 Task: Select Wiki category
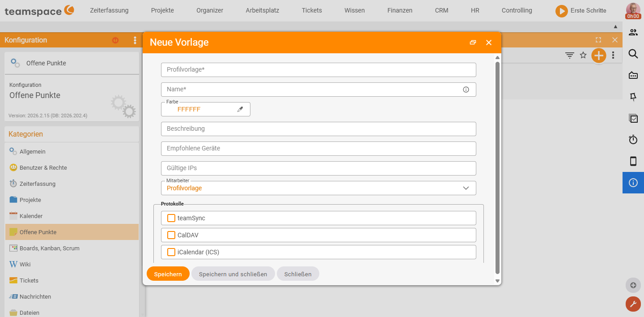[72, 265]
